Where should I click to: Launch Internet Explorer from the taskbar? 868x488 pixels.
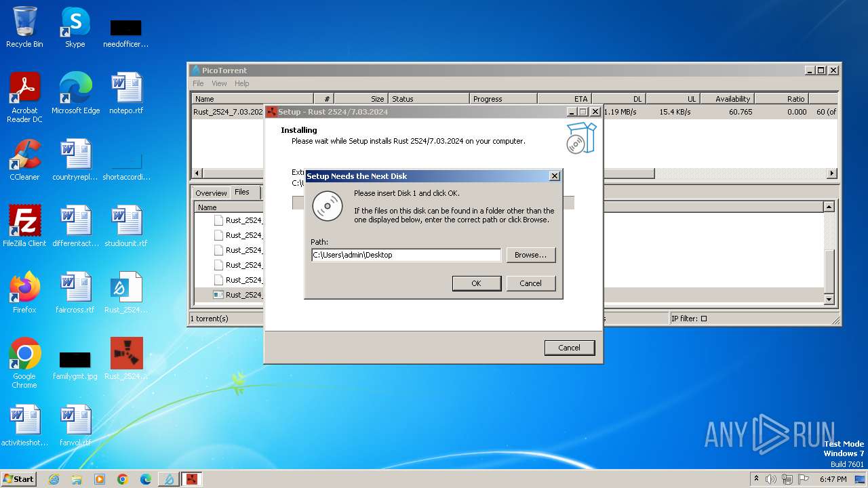coord(54,479)
